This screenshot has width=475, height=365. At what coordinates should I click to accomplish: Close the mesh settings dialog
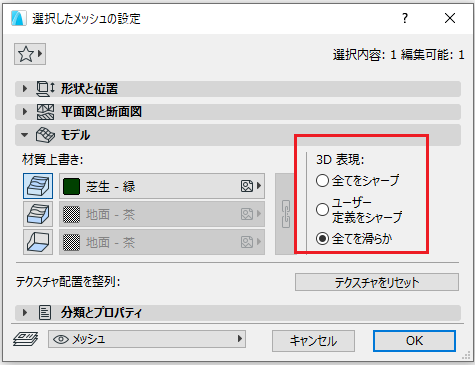450,18
